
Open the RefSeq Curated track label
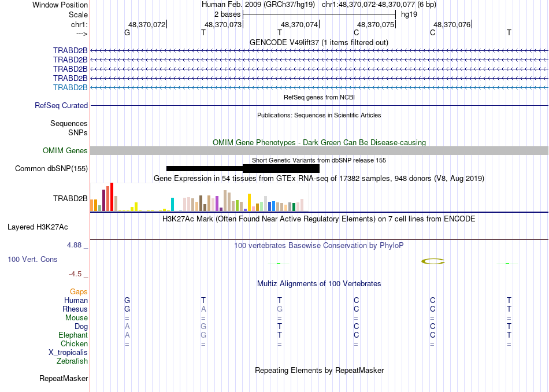click(61, 105)
